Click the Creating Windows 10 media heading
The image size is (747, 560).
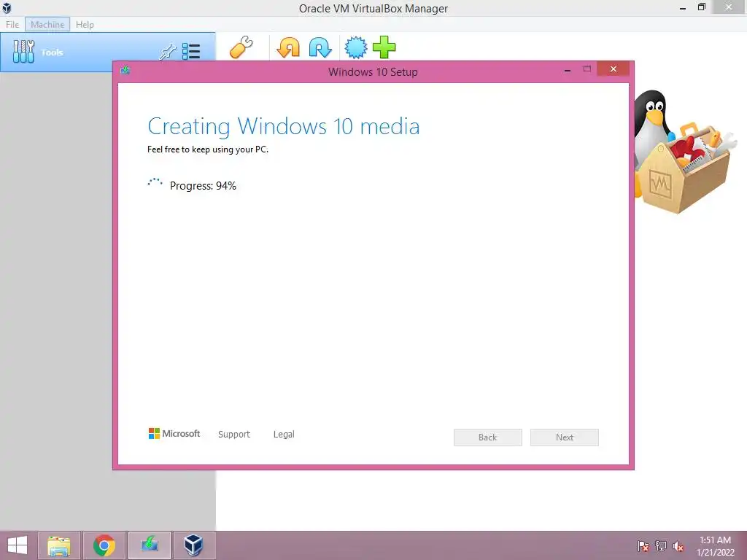click(284, 126)
